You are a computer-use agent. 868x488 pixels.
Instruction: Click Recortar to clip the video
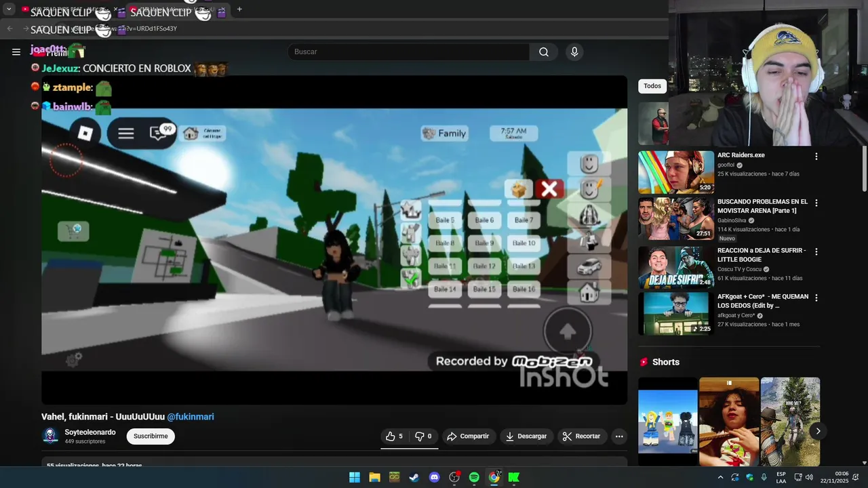click(581, 436)
